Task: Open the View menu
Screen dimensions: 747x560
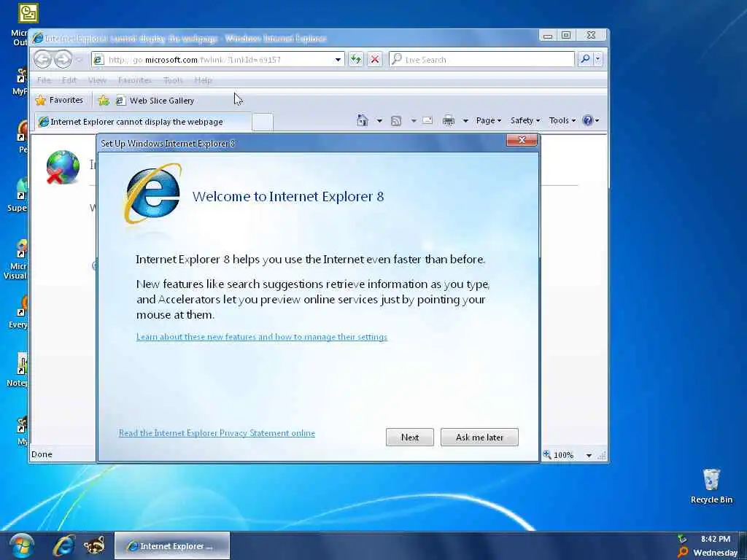Action: pos(97,80)
